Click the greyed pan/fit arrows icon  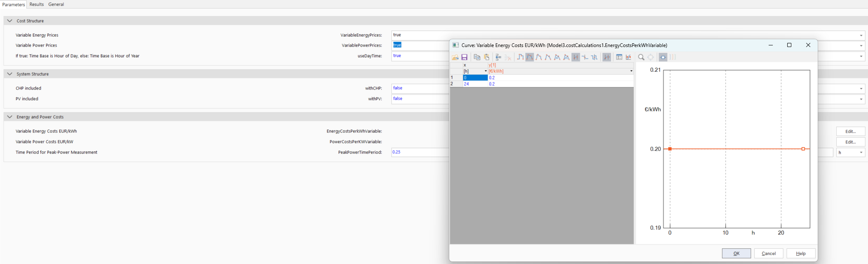650,57
